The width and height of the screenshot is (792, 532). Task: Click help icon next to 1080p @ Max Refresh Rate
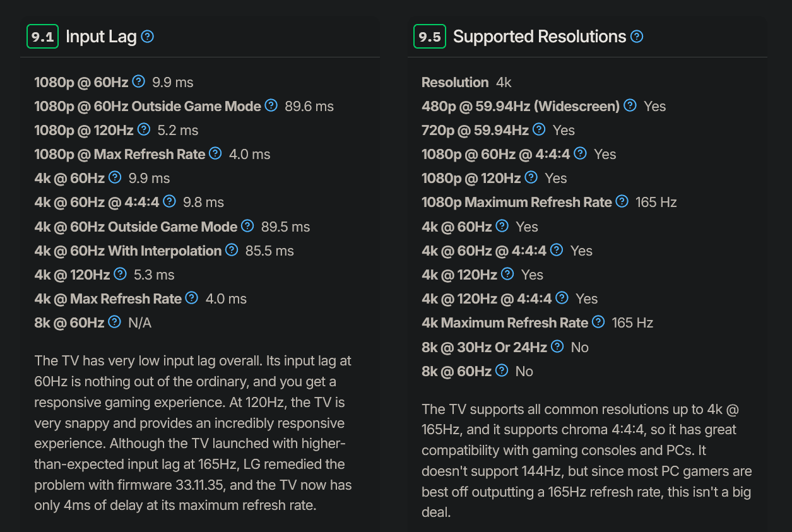215,153
